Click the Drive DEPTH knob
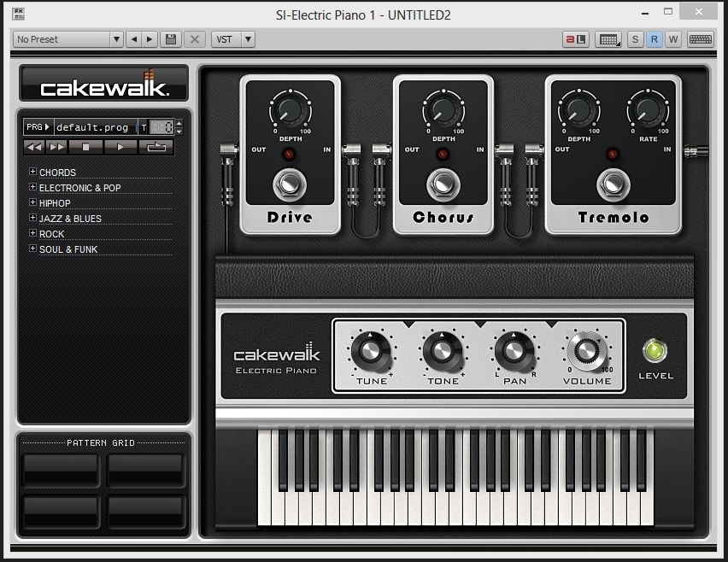Viewport: 728px width, 562px height. (291, 111)
